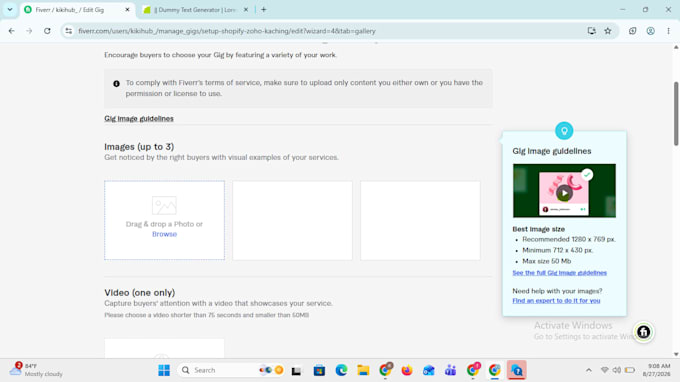Open Microsoft Store from taskbar
680x382 pixels.
click(319, 370)
